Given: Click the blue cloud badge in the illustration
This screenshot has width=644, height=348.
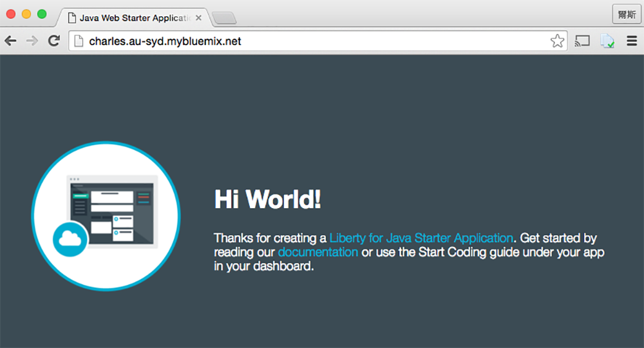Looking at the screenshot, I should tap(70, 238).
